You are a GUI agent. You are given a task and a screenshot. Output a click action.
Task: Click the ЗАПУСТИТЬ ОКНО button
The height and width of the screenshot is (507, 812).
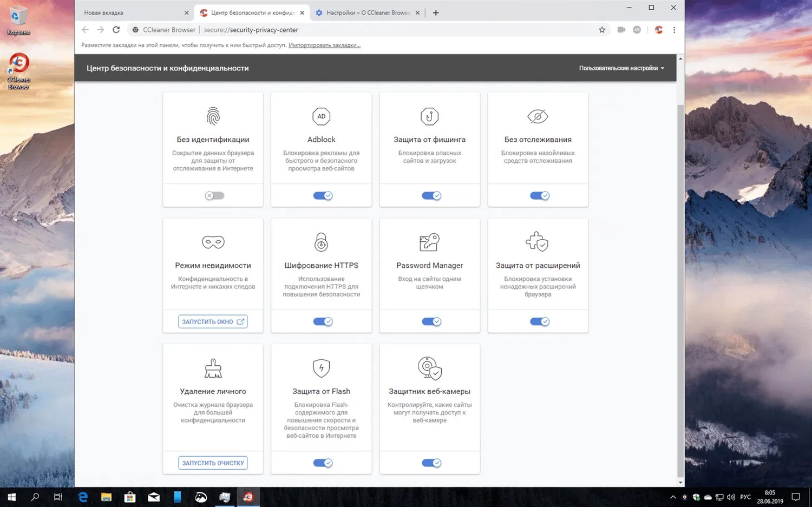coord(213,322)
